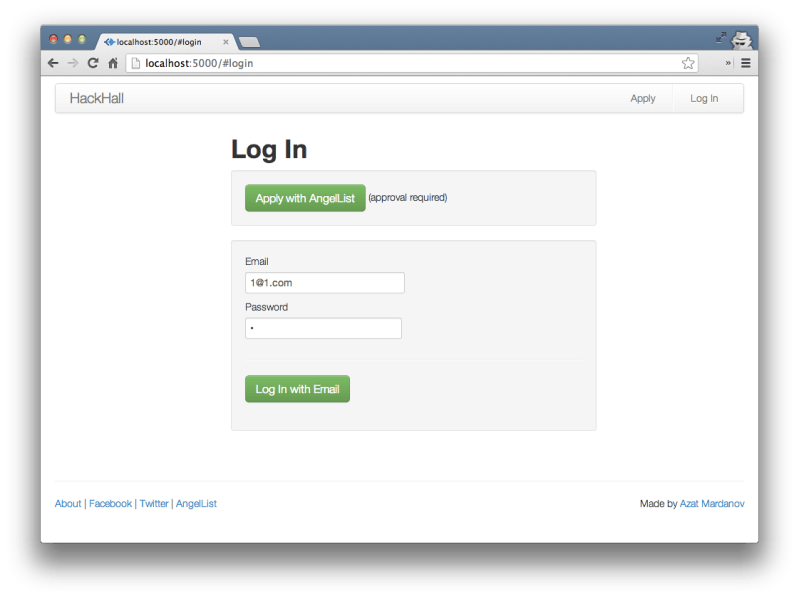Select the localhost:5000/#login tab
This screenshot has width=799, height=599.
pyautogui.click(x=166, y=42)
